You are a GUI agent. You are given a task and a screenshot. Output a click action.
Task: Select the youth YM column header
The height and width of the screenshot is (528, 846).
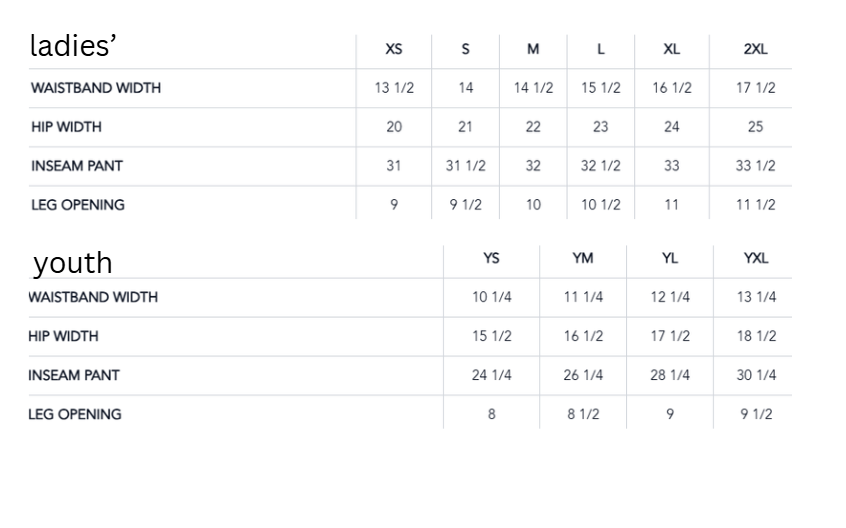tap(583, 258)
